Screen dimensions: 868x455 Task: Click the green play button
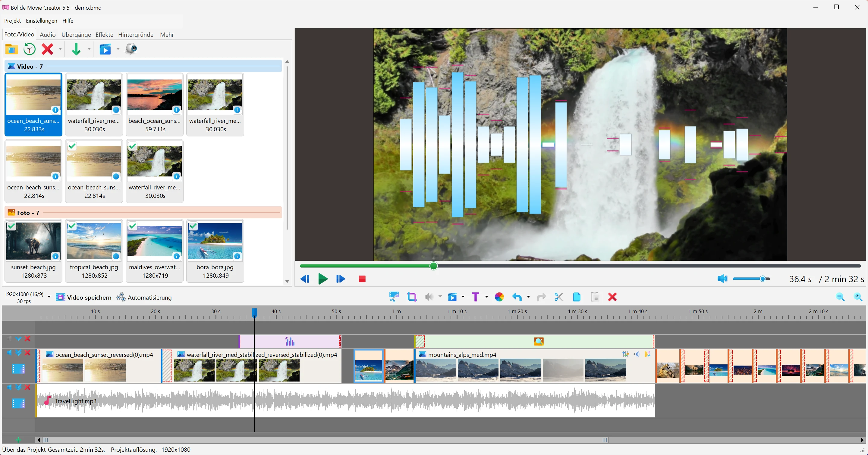[323, 279]
